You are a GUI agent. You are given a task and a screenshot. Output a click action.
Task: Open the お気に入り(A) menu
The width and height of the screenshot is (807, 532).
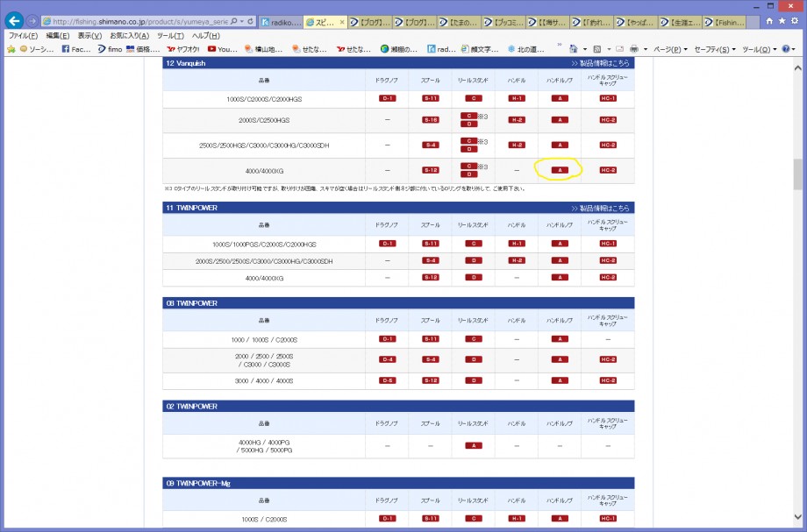pyautogui.click(x=129, y=35)
